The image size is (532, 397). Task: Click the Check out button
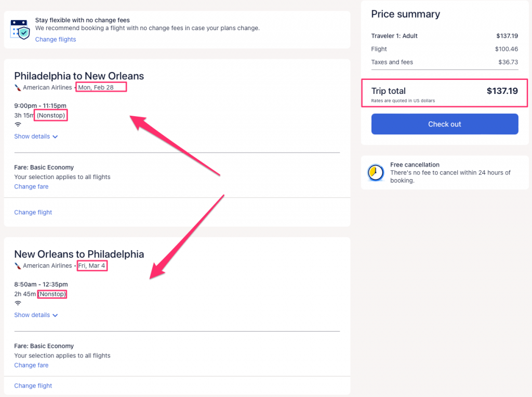click(445, 124)
